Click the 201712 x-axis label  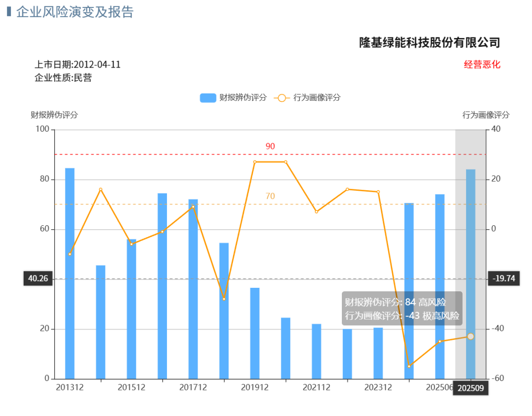(x=193, y=387)
